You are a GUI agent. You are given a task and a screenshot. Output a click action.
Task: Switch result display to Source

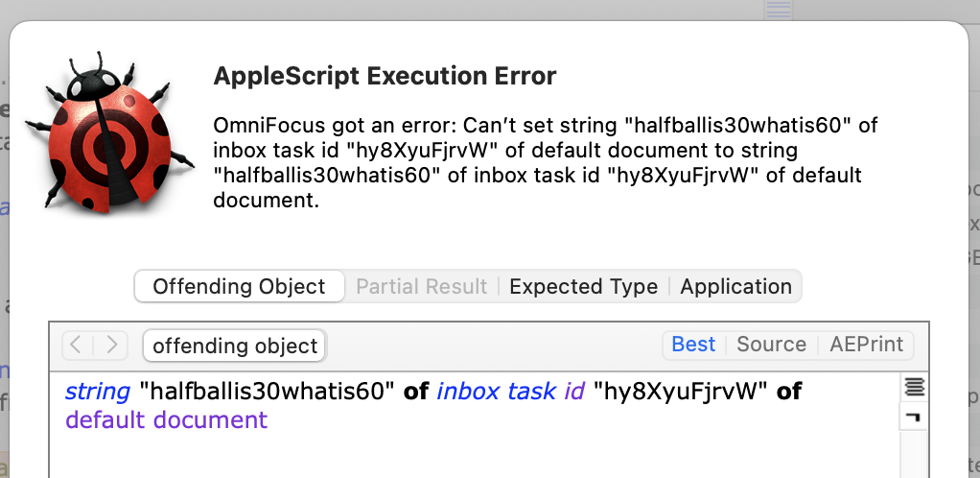[x=771, y=345]
